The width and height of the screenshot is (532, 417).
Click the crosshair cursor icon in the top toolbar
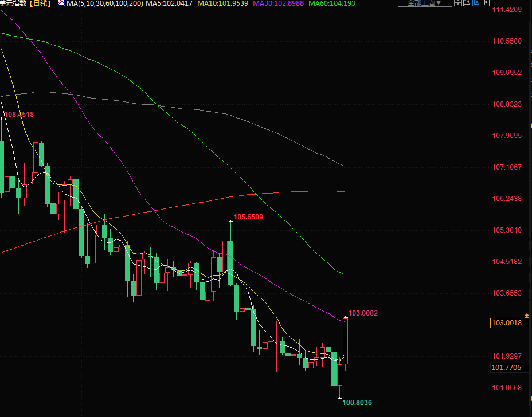click(457, 3)
